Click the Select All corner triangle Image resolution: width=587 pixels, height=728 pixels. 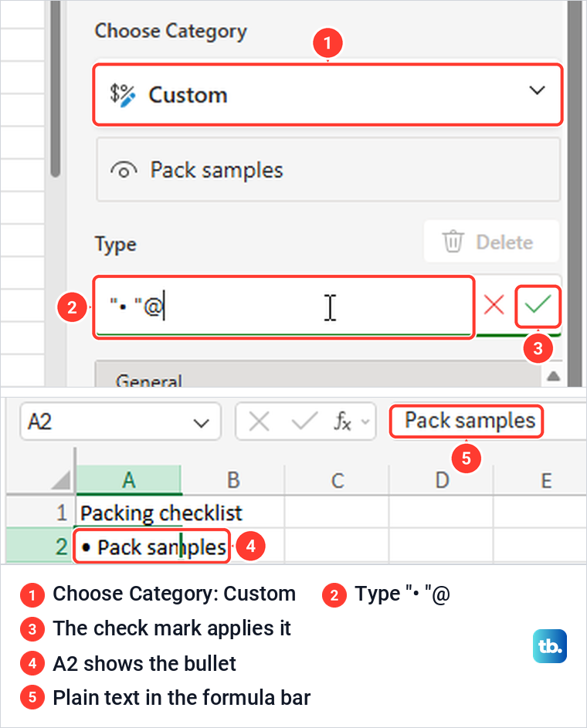(x=61, y=479)
